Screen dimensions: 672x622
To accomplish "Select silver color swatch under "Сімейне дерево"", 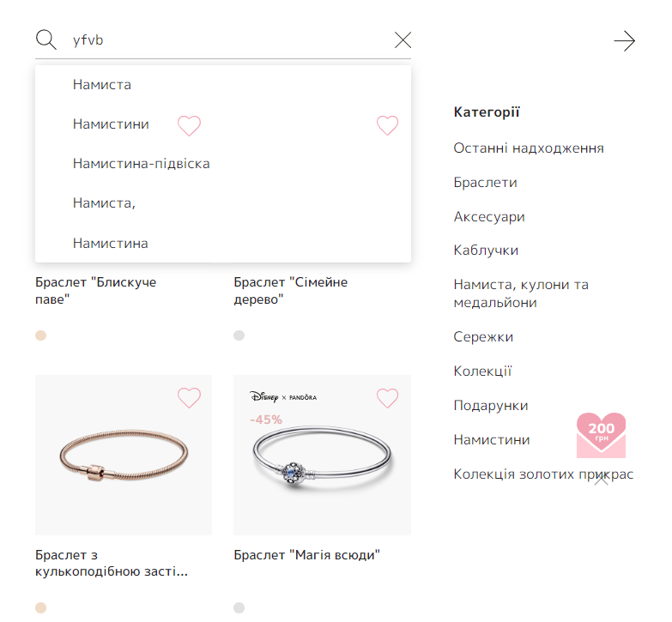I will pyautogui.click(x=239, y=335).
